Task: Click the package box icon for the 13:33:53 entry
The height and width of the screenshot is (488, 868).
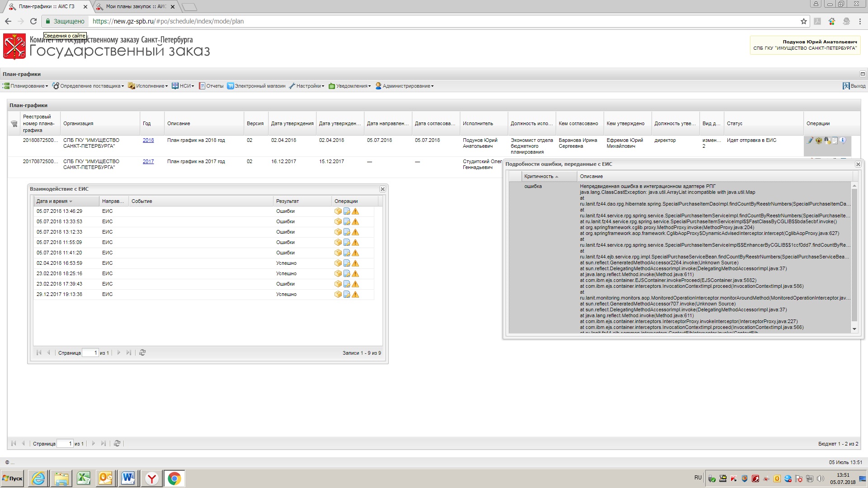Action: coord(338,222)
